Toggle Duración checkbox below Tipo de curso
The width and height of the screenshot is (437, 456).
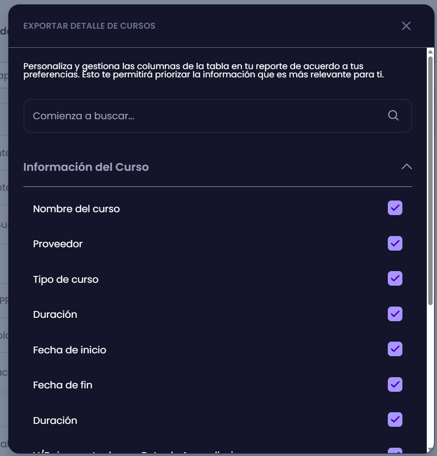395,314
